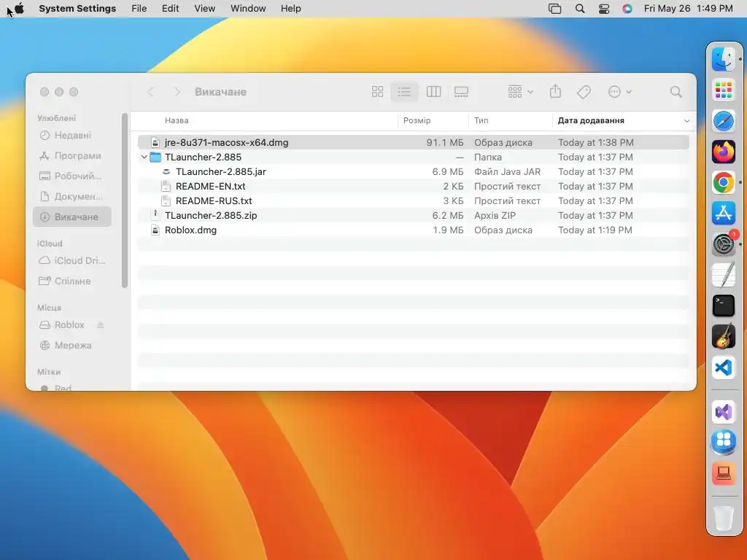
Task: Open the System Settings menu
Action: click(77, 9)
